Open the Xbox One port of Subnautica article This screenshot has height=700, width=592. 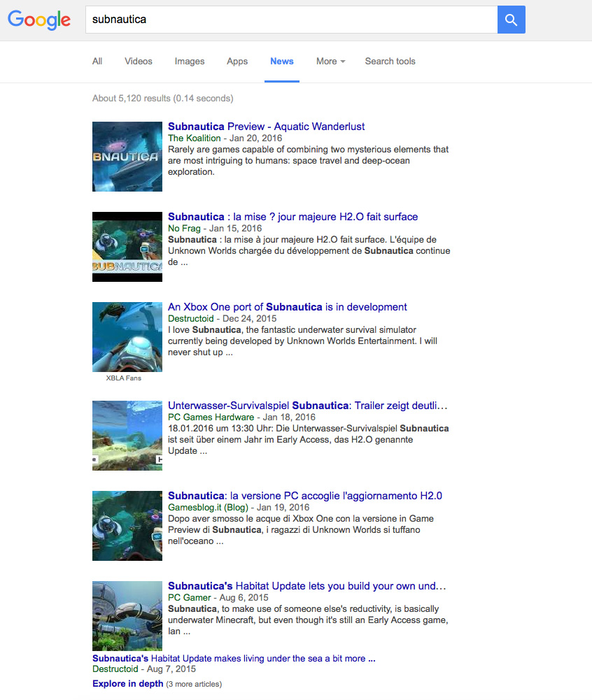point(288,307)
